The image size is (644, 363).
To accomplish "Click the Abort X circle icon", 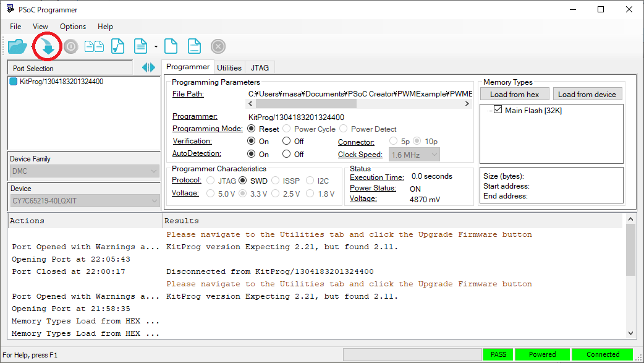I will tap(218, 46).
